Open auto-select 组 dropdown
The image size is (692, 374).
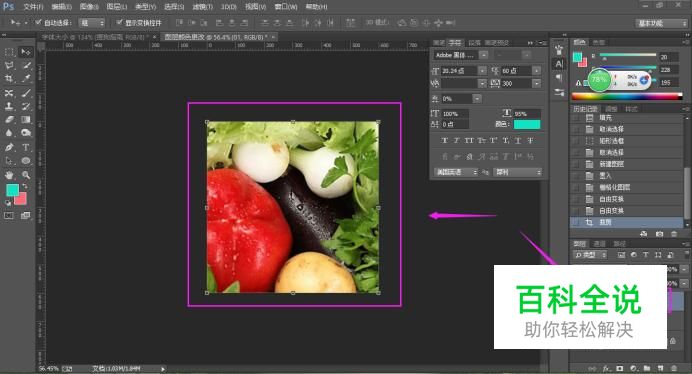pos(92,23)
